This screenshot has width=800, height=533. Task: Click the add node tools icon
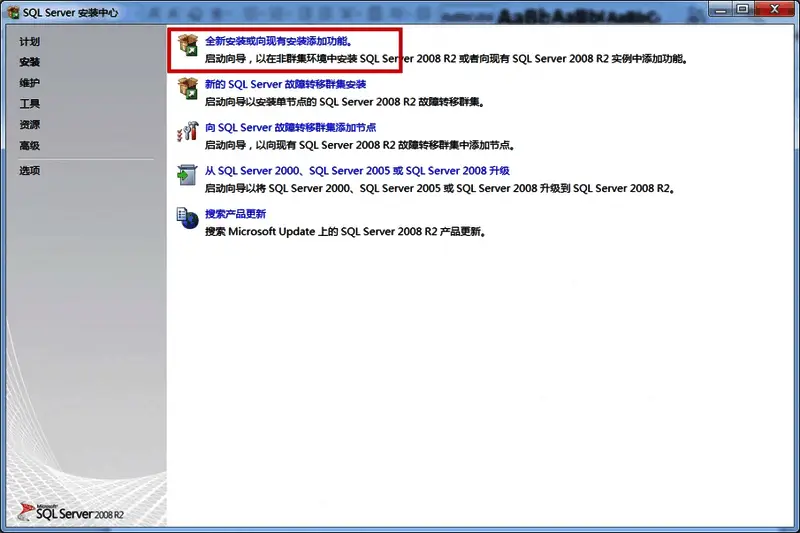coord(187,133)
